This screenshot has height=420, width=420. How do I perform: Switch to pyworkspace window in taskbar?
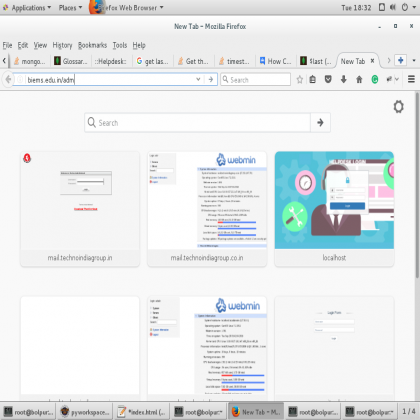pos(85,412)
